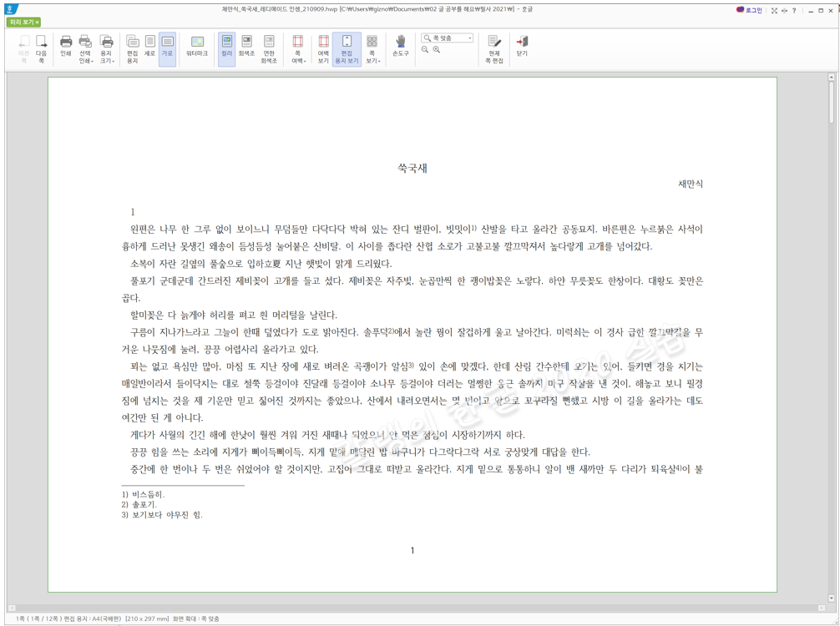Select 컬러 color preview mode
840x626 pixels.
pos(226,48)
